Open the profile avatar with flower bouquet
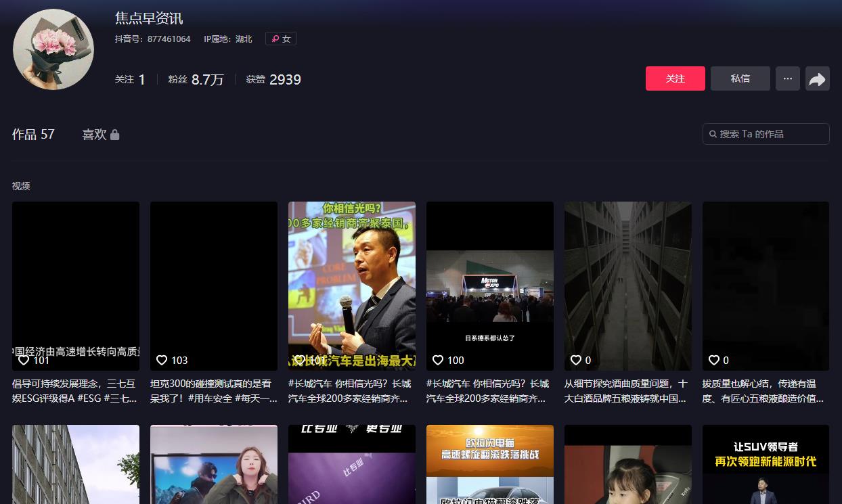The image size is (842, 504). coord(53,49)
